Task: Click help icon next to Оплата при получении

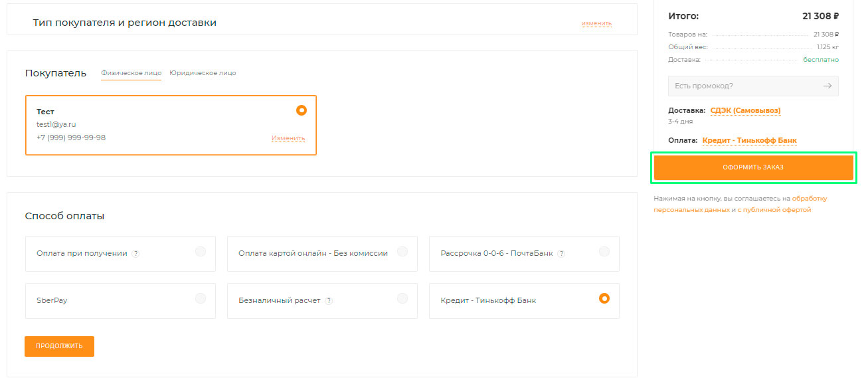Action: [x=135, y=254]
